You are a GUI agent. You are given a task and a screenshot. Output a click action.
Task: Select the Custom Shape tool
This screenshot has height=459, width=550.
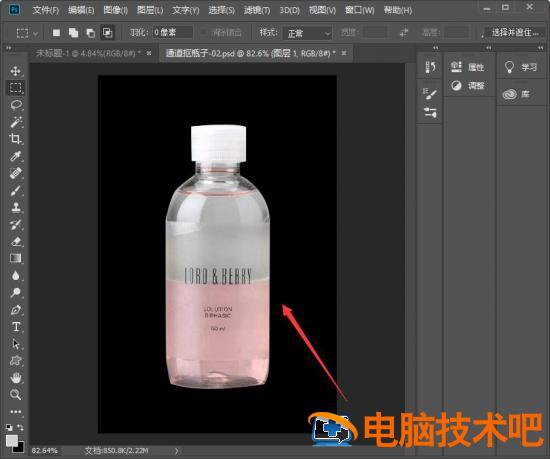point(15,361)
